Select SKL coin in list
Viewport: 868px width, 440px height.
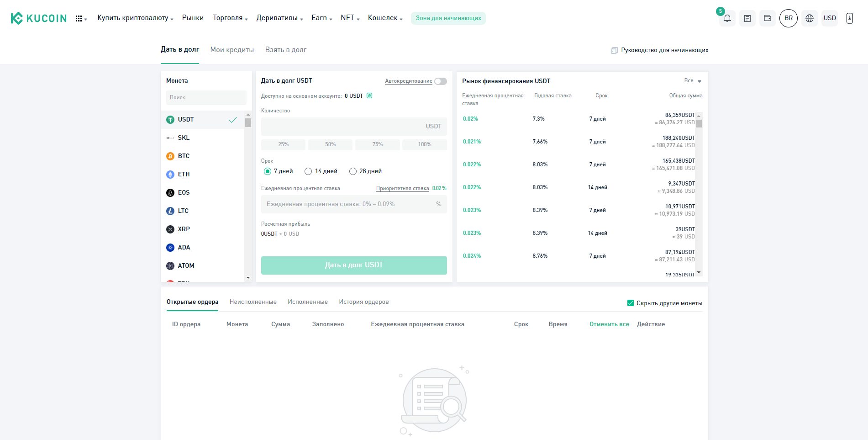203,138
